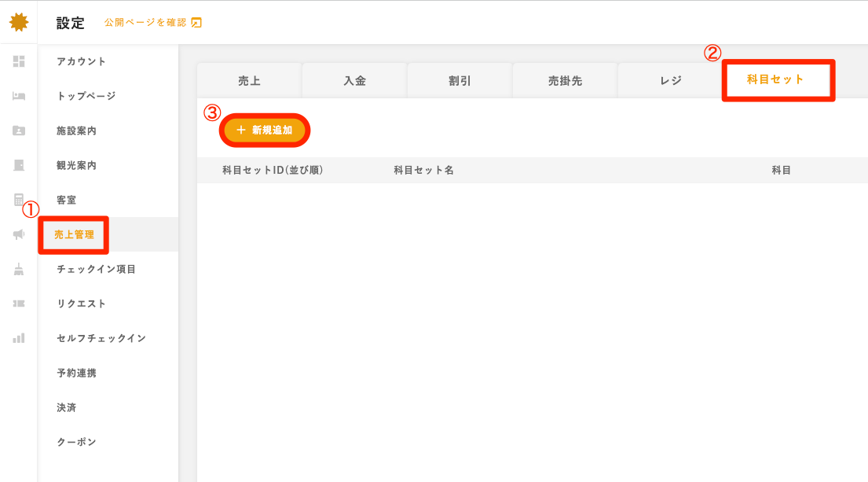This screenshot has height=482, width=868.
Task: Select セルフチェックイン in settings menu
Action: [x=101, y=339]
